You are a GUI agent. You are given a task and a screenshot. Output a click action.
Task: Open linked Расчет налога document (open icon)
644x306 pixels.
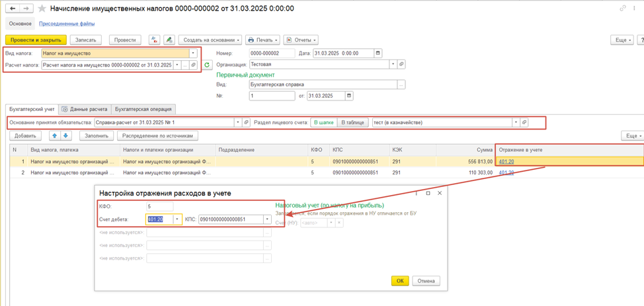click(x=194, y=65)
